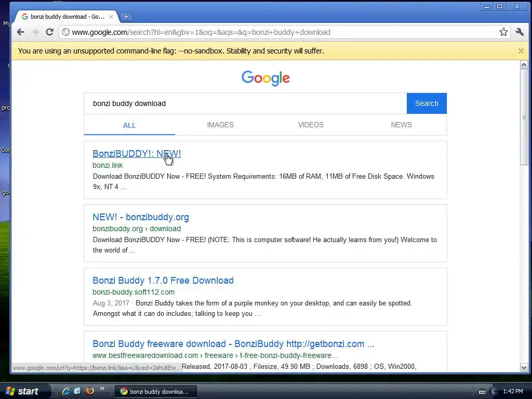Click the bonzi-buddy.soft112.com URL text
The width and height of the screenshot is (532, 399).
pyautogui.click(x=134, y=292)
